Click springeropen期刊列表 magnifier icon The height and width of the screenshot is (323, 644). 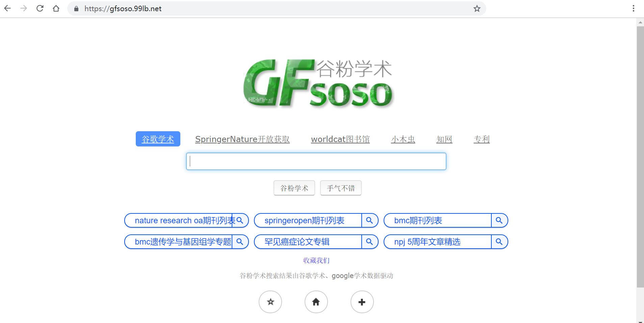click(369, 221)
